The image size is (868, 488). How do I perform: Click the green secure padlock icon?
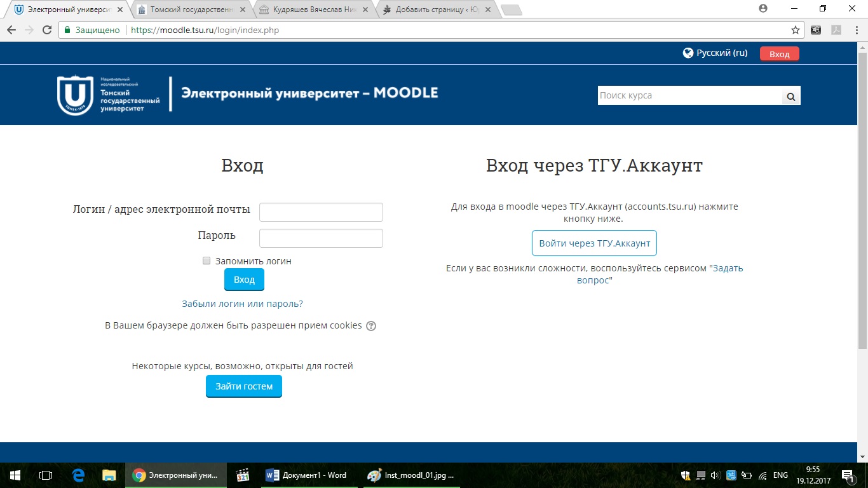[67, 30]
